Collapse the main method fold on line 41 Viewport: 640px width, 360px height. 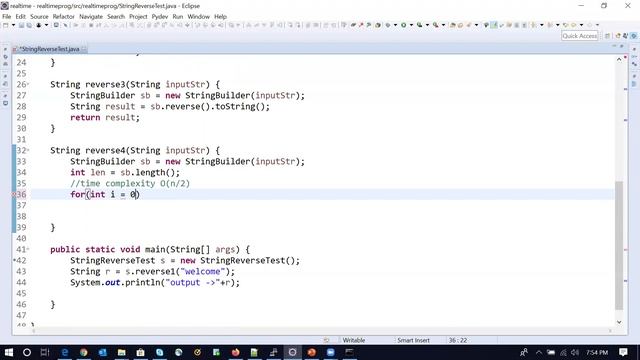28,249
